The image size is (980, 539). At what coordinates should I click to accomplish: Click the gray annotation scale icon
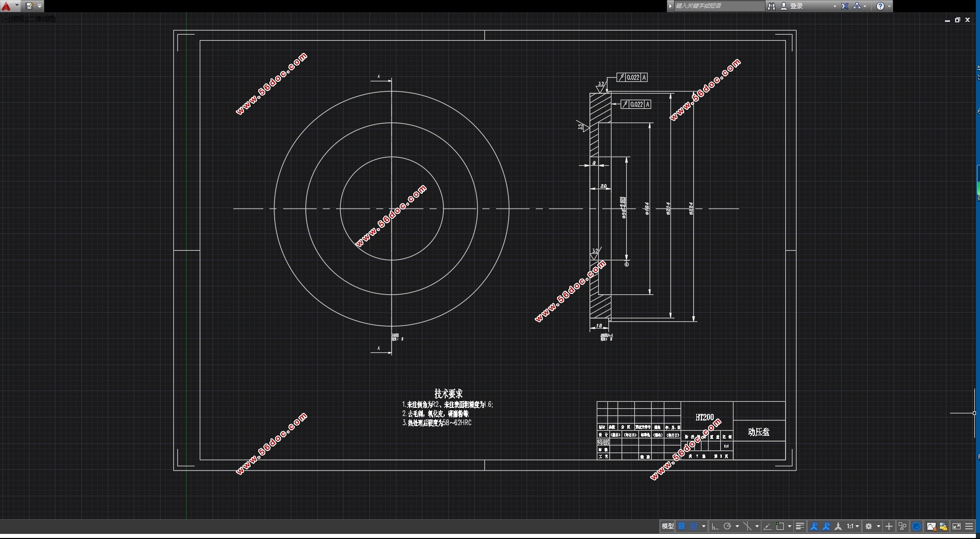[838, 526]
